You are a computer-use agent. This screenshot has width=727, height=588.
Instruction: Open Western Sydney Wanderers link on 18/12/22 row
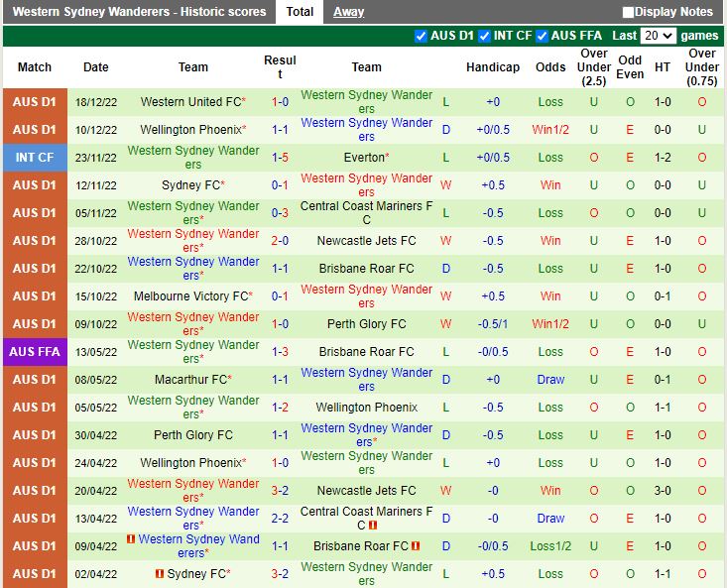point(366,102)
